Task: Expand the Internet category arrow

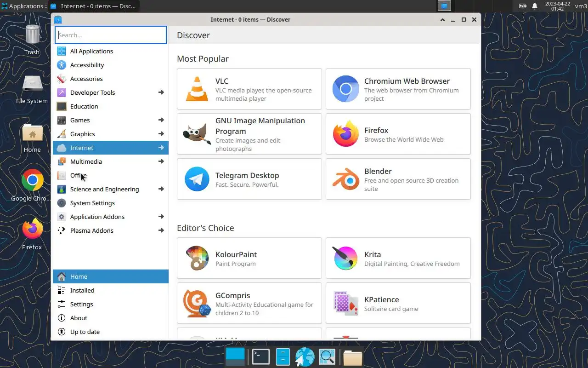Action: [x=161, y=148]
